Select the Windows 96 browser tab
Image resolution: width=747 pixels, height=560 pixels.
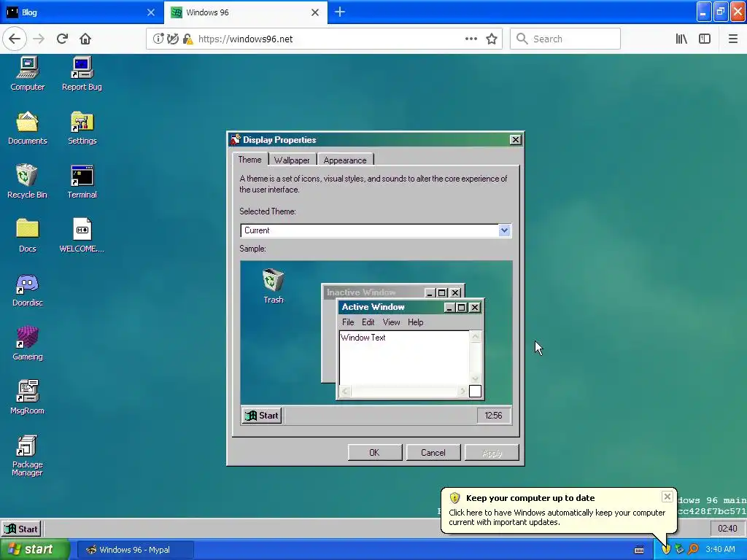(246, 12)
